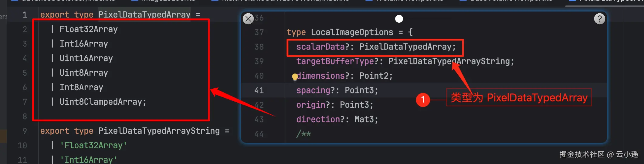Viewport: 644px width, 164px height.
Task: Click the Point2 type on the dimensions line
Action: click(x=374, y=76)
